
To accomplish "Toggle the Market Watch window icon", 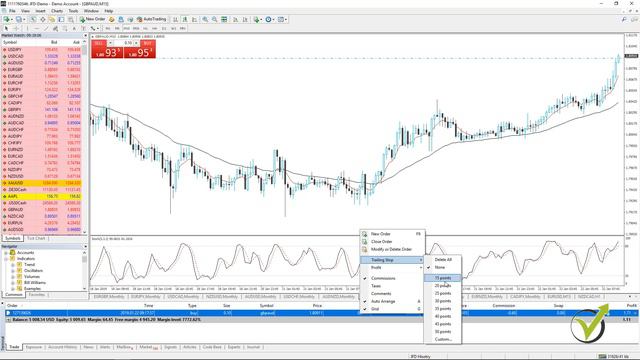I will [33, 19].
